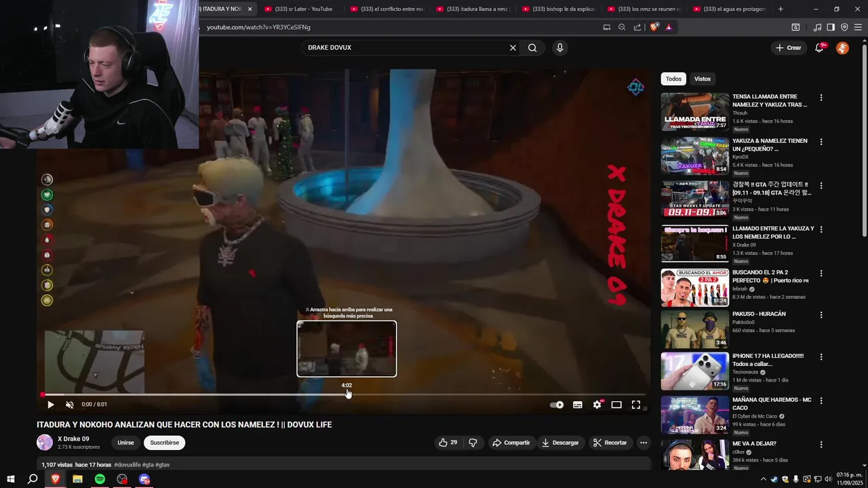Image resolution: width=868 pixels, height=488 pixels.
Task: Click the Compartir button
Action: (x=511, y=443)
